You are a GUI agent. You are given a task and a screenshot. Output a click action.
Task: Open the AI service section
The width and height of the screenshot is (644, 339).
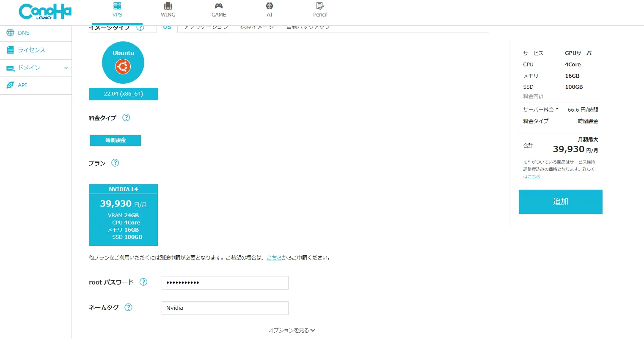click(x=270, y=10)
